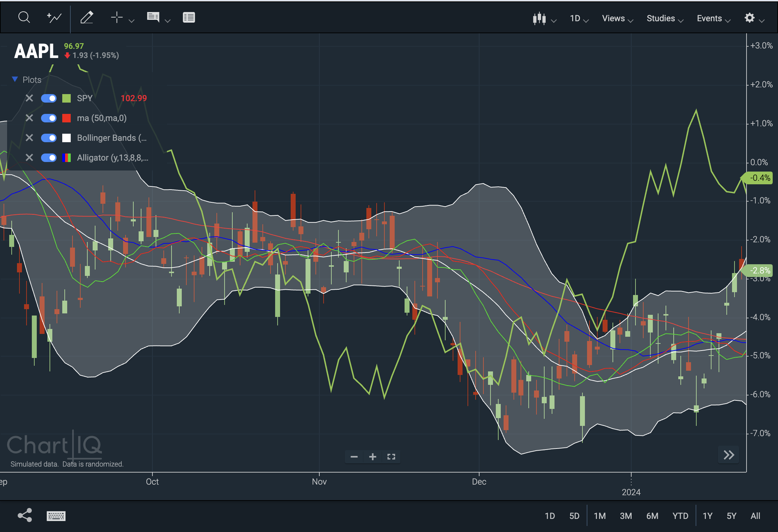Toggle the Alligator study visibility switch
This screenshot has width=778, height=532.
point(49,157)
